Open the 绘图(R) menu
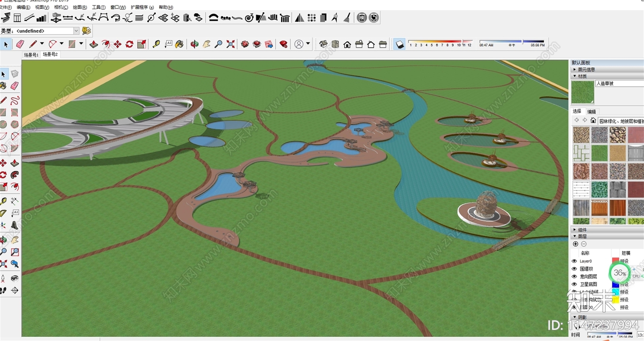Screen dimensions: 644x341 [x=80, y=7]
